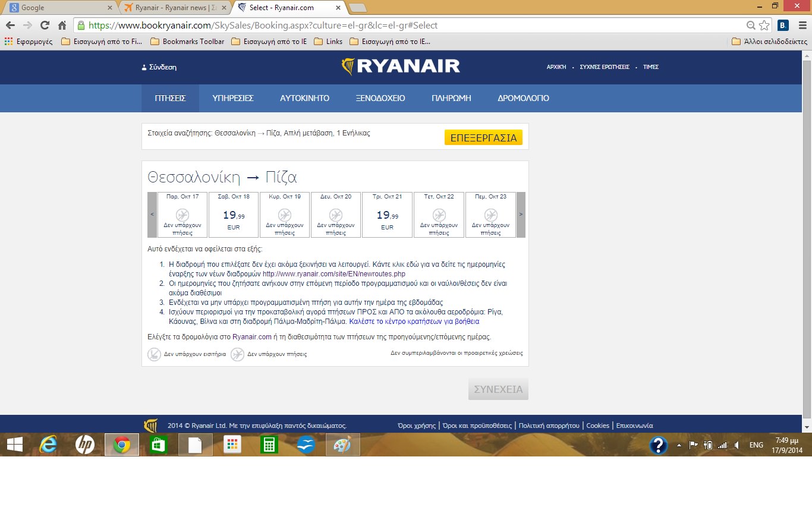Switch to Ryanair news browser tab
The image size is (812, 523).
(174, 8)
